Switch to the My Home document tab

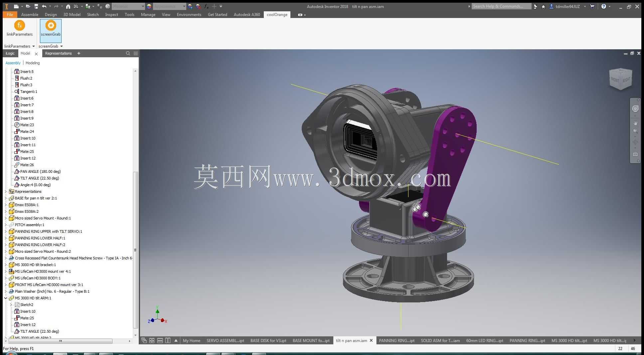[192, 340]
